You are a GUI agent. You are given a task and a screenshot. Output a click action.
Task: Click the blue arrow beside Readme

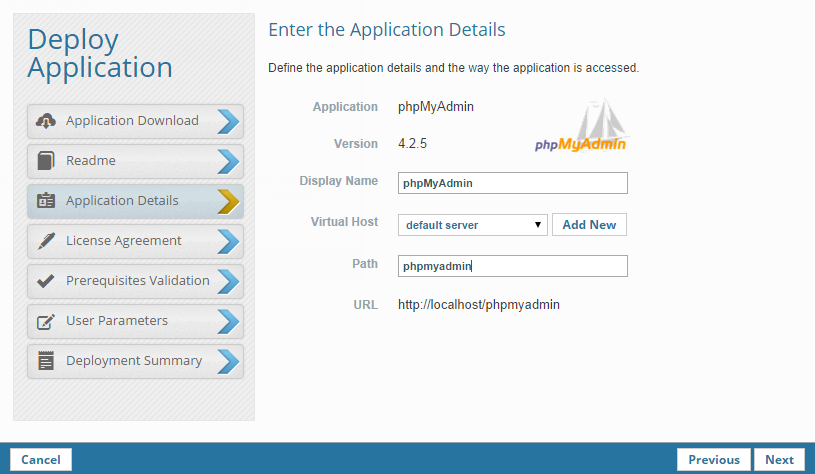pos(228,161)
